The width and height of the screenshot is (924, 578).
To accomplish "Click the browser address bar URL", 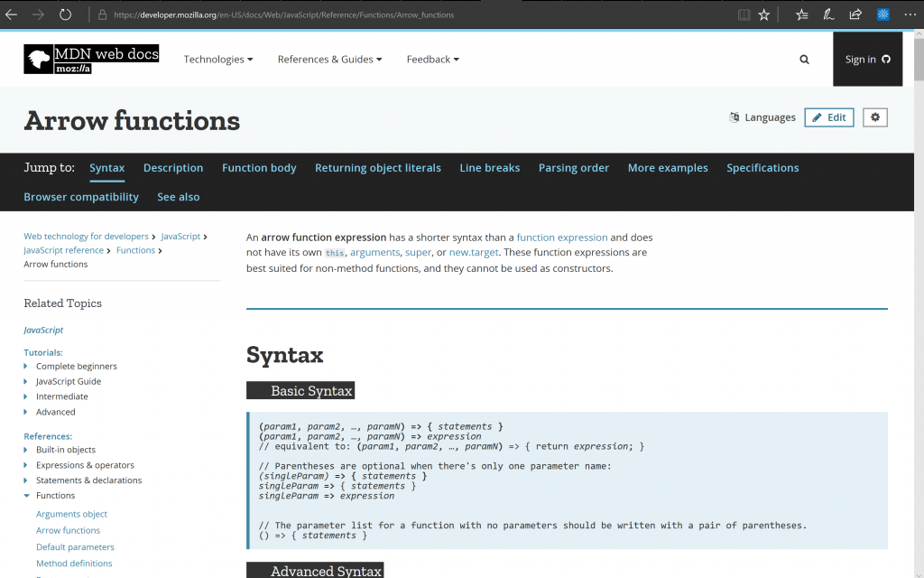I will pyautogui.click(x=283, y=14).
